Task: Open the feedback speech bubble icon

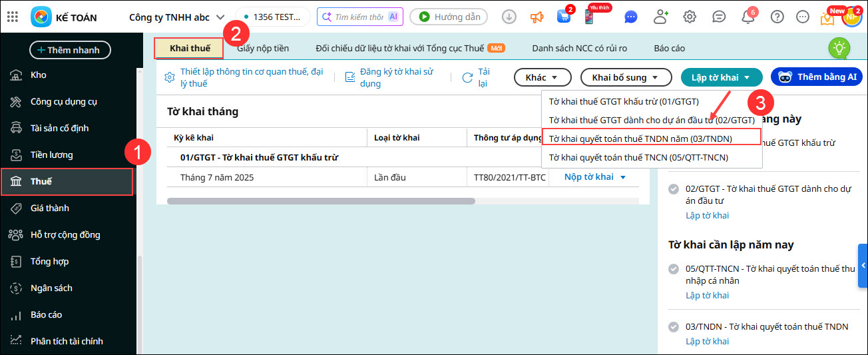Action: pyautogui.click(x=719, y=17)
